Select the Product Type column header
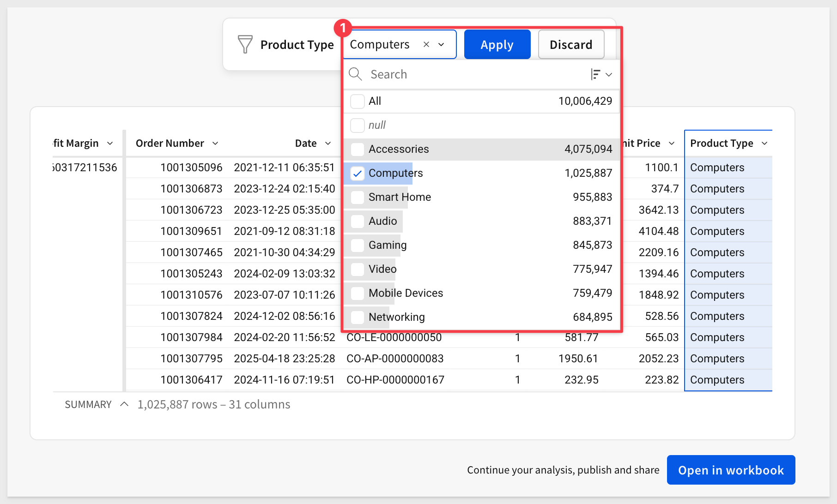 [x=722, y=144]
